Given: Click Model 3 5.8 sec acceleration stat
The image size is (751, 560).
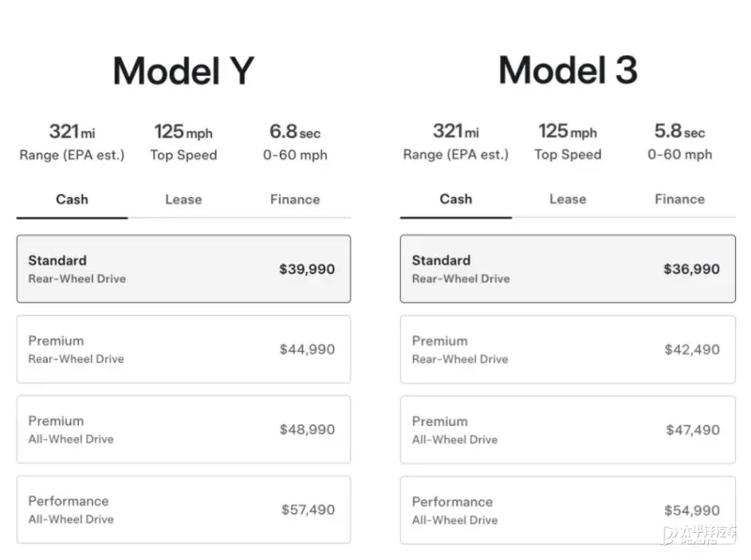Looking at the screenshot, I should point(680,143).
